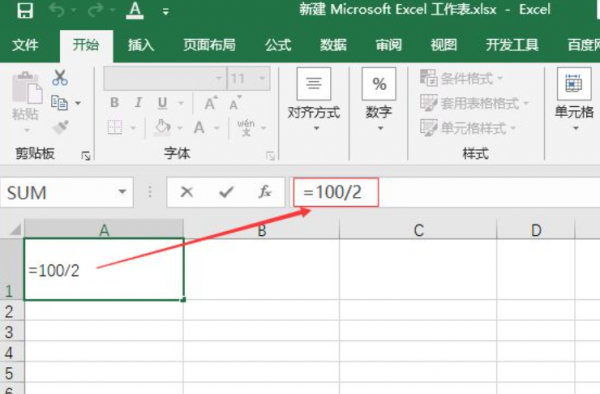Open the font size 11 dropdown
This screenshot has height=394, width=600.
click(x=262, y=78)
